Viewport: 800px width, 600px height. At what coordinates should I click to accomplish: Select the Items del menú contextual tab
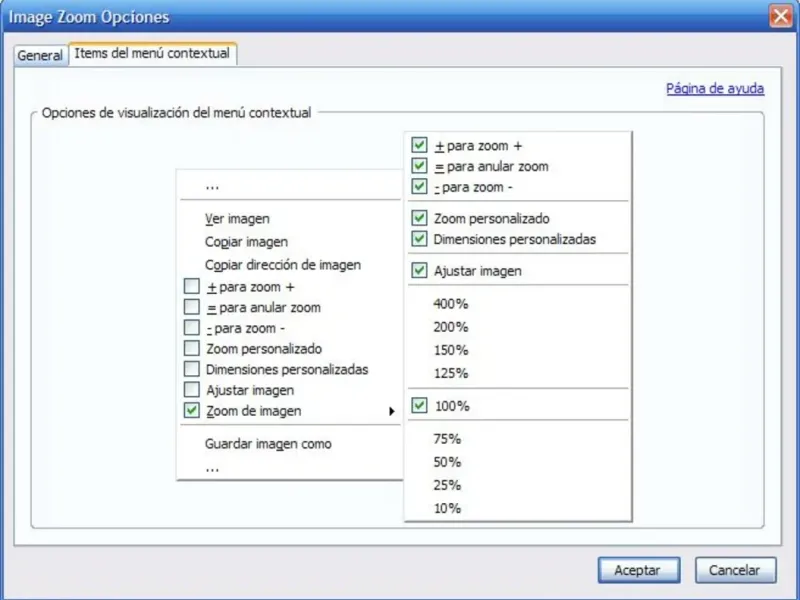[152, 54]
